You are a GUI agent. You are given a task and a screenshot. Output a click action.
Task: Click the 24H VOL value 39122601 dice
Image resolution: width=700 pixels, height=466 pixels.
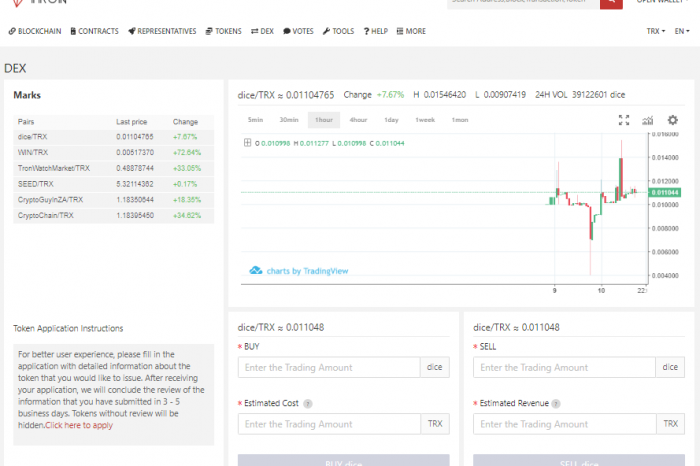click(598, 95)
